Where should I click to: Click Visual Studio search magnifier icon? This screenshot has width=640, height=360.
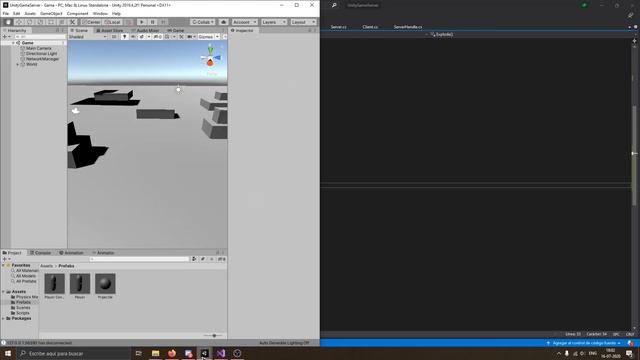[x=334, y=5]
